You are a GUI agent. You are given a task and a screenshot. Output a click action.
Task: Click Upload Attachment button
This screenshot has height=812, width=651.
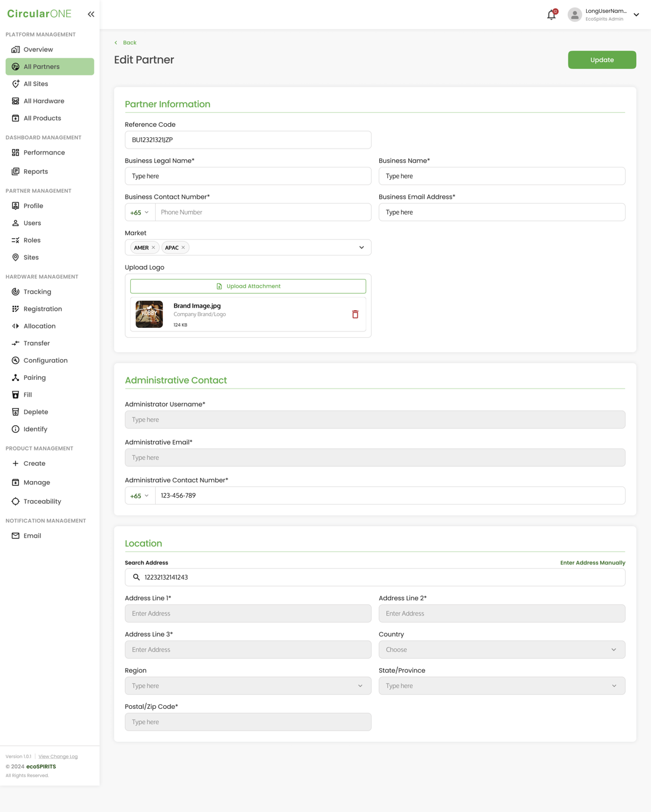point(248,286)
